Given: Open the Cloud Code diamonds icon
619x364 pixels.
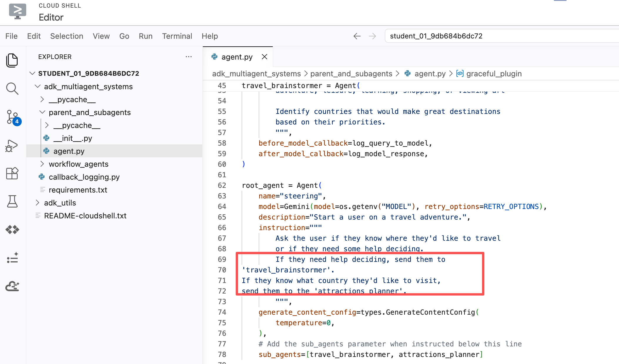Looking at the screenshot, I should 12,230.
